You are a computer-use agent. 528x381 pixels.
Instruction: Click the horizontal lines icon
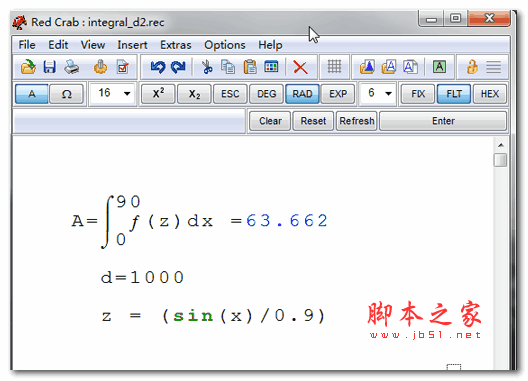click(494, 67)
